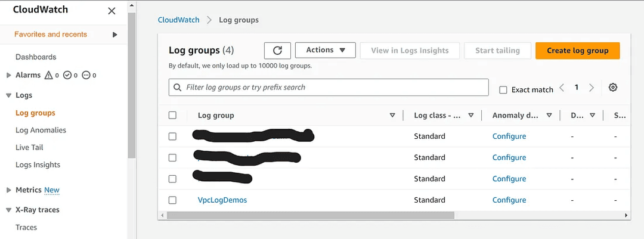The width and height of the screenshot is (644, 239).
Task: Check the first redacted log group row
Action: pyautogui.click(x=172, y=136)
